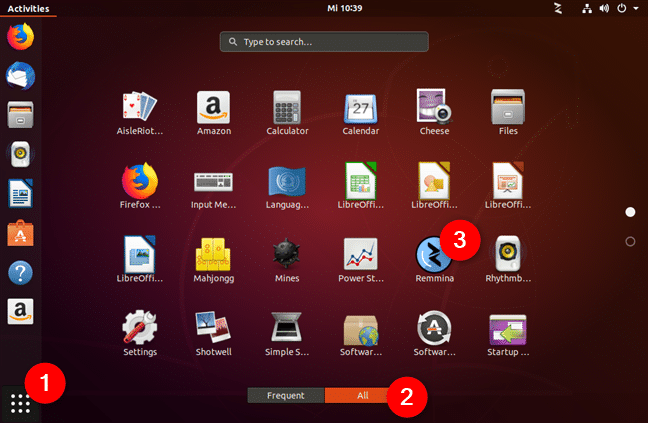Open Power Statistics app
Screen dimensions: 648x423
(361, 260)
